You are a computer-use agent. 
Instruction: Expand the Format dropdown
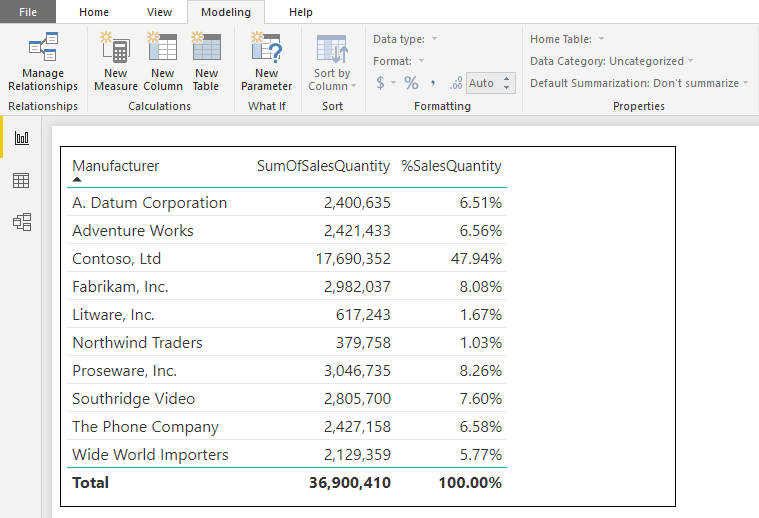[x=421, y=61]
